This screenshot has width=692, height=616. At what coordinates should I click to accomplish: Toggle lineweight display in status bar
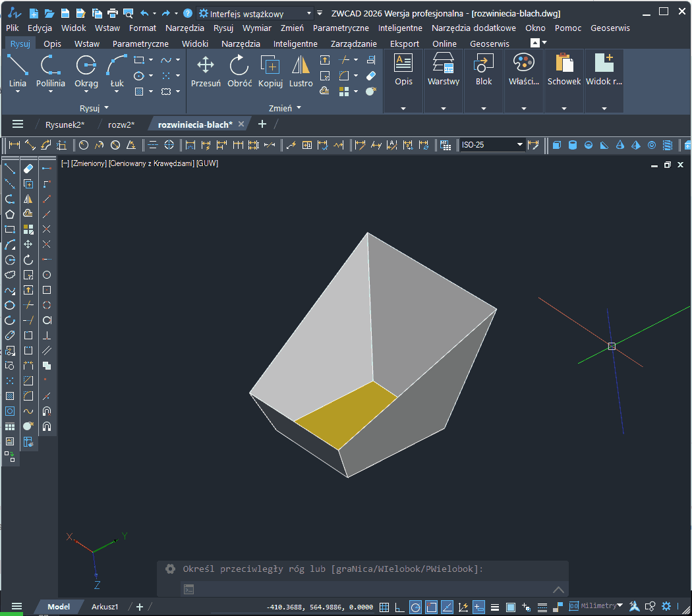[495, 607]
